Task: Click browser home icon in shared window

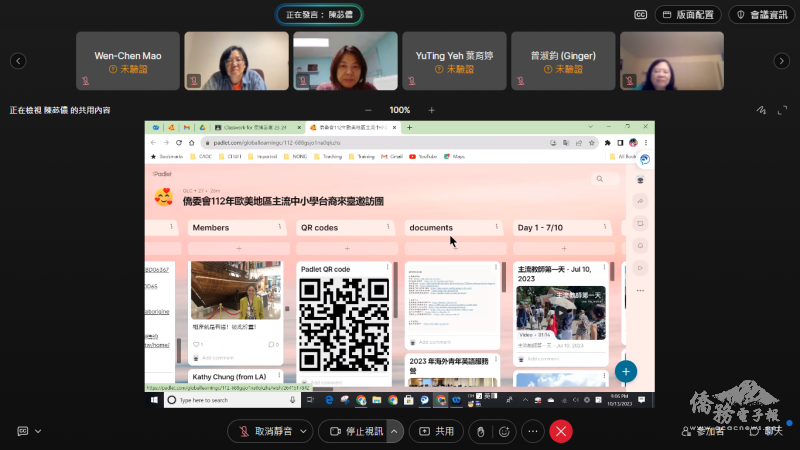Action: (x=192, y=143)
